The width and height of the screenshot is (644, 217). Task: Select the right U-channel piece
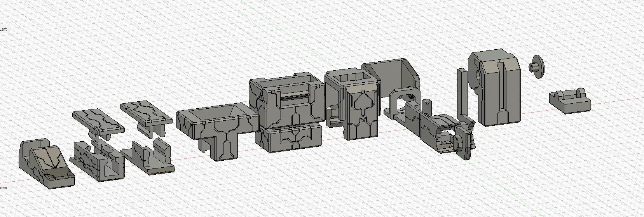148,156
